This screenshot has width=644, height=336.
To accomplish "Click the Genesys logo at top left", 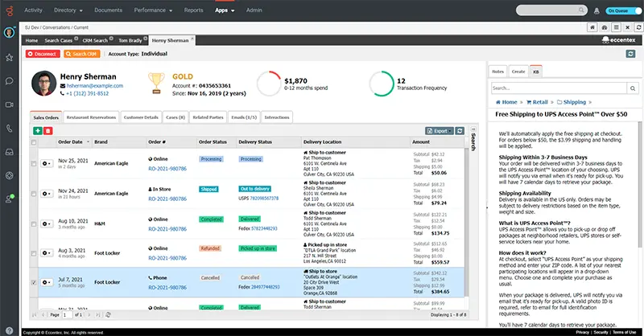I will [x=9, y=10].
